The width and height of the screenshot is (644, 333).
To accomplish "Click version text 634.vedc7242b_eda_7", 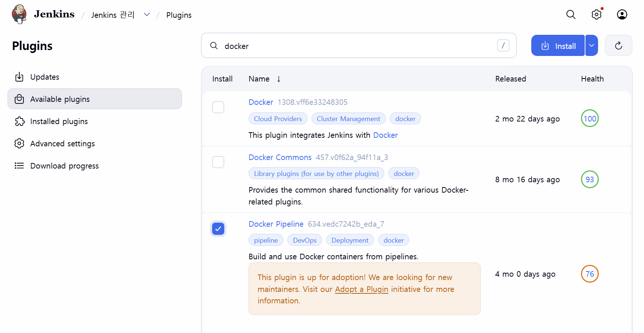I will pos(346,224).
